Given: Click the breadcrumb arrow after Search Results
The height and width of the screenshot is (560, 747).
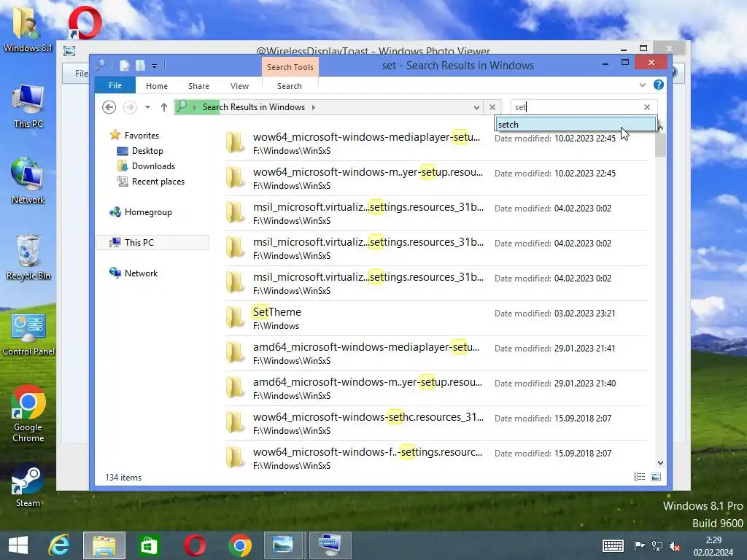Looking at the screenshot, I should (314, 108).
